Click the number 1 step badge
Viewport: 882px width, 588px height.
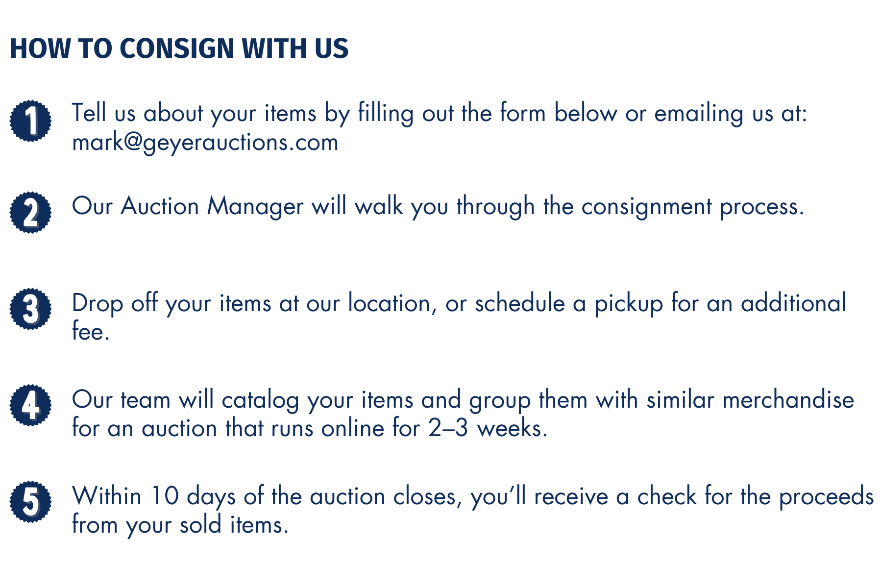pyautogui.click(x=30, y=121)
